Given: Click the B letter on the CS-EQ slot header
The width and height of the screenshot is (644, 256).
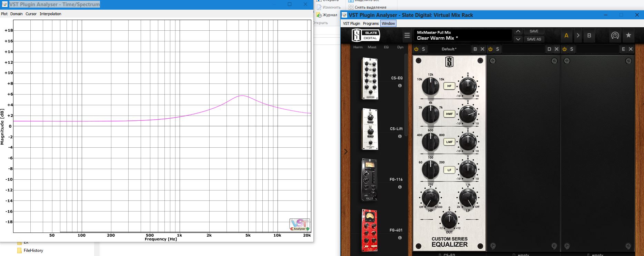Looking at the screenshot, I should 475,49.
